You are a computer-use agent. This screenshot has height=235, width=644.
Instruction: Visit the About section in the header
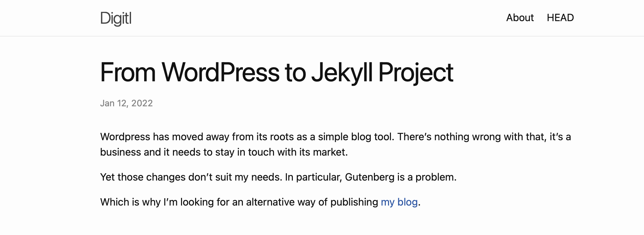pos(520,18)
